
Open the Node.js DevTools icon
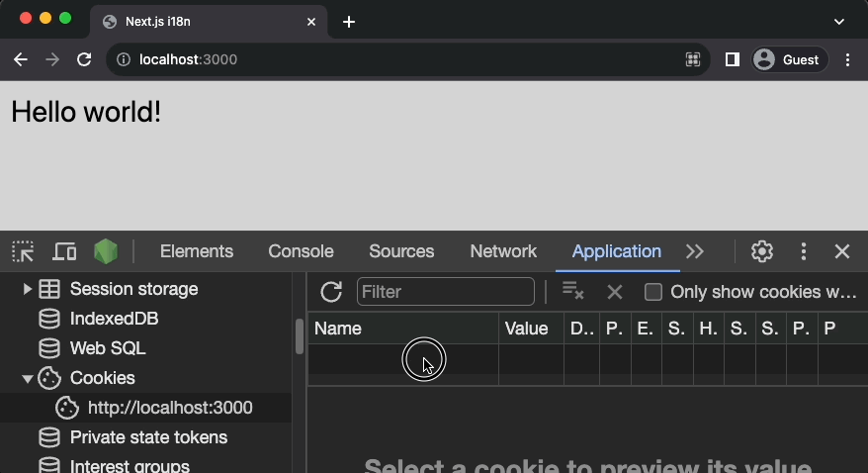coord(106,251)
